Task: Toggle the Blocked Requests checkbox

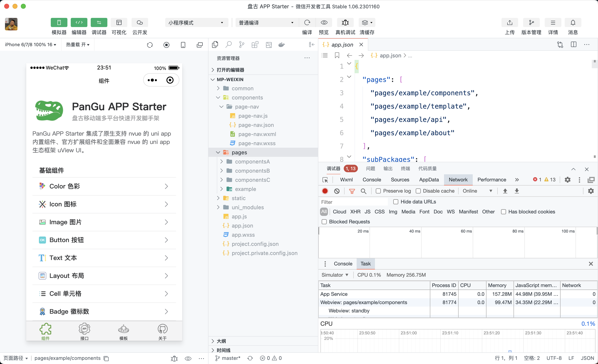Action: click(x=324, y=222)
